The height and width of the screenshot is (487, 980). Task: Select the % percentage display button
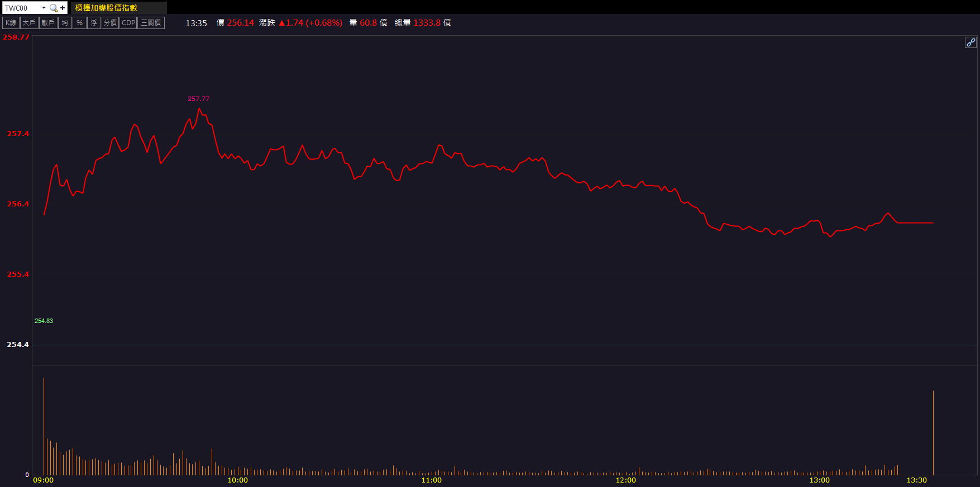[79, 23]
